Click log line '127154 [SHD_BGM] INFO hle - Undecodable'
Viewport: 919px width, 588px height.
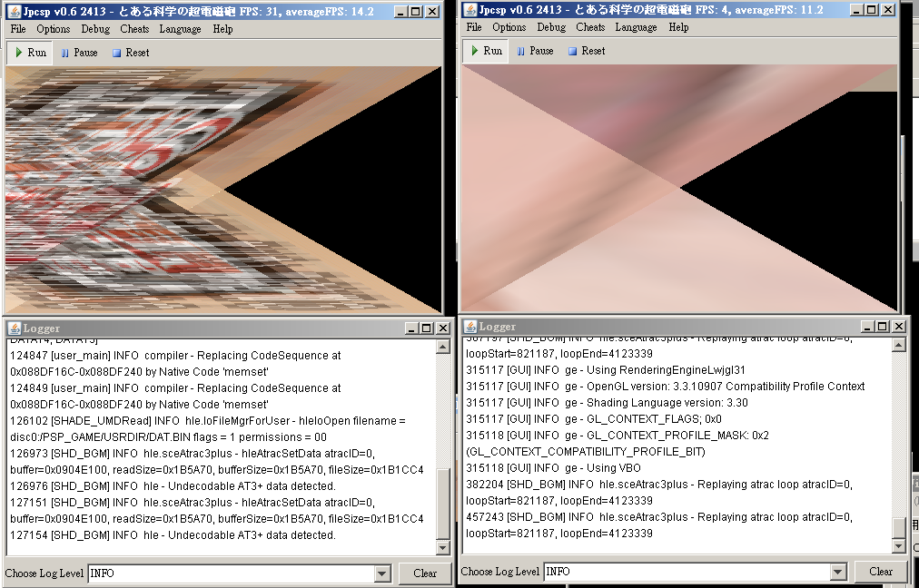click(x=173, y=535)
